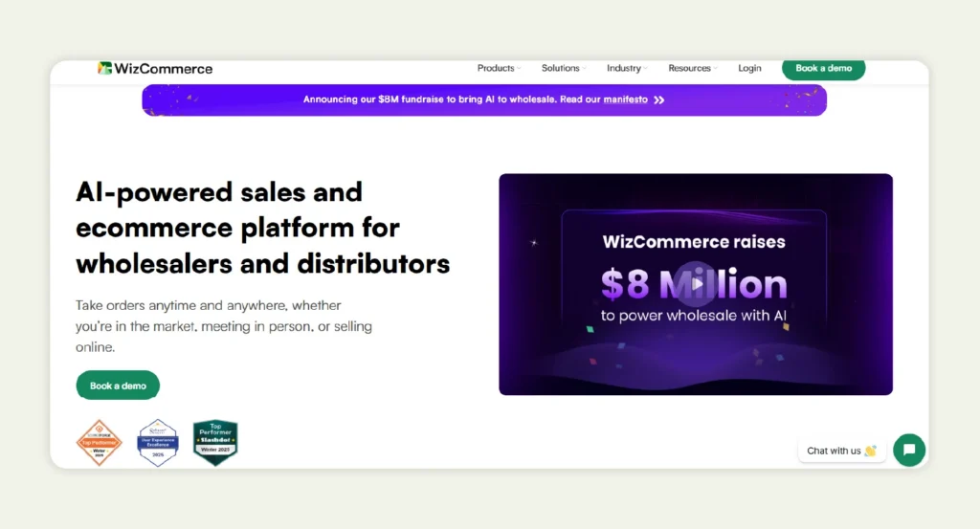Expand the Products dropdown menu

click(x=499, y=68)
